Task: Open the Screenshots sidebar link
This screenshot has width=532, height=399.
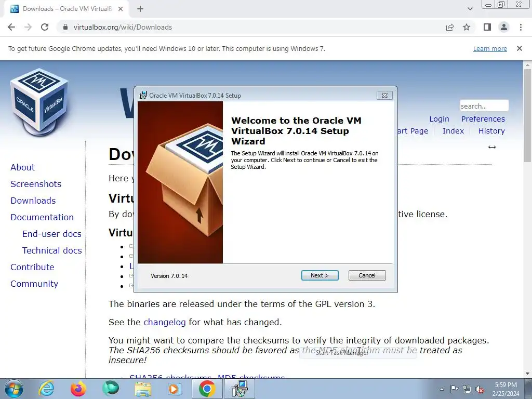Action: click(36, 184)
